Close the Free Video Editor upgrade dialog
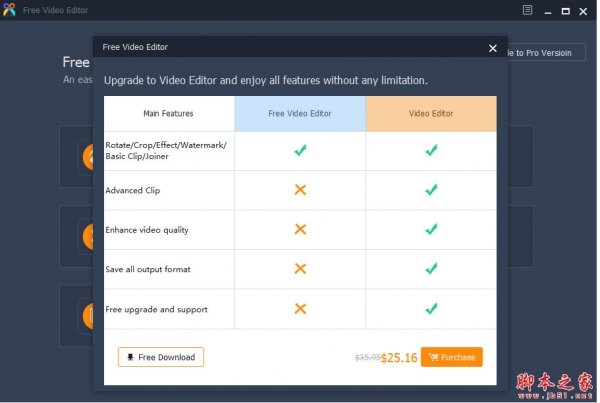 click(x=495, y=49)
